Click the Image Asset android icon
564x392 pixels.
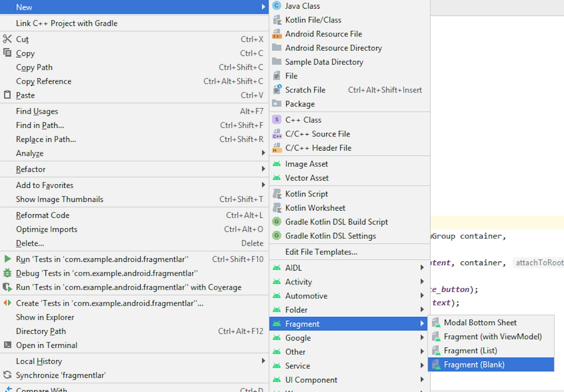[x=277, y=164]
